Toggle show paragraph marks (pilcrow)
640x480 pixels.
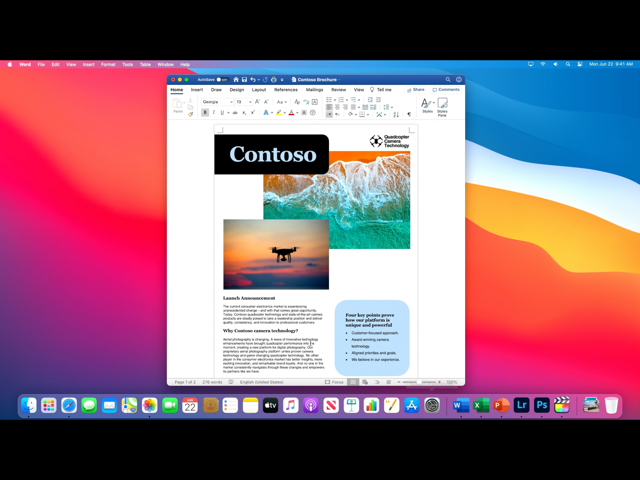click(409, 114)
